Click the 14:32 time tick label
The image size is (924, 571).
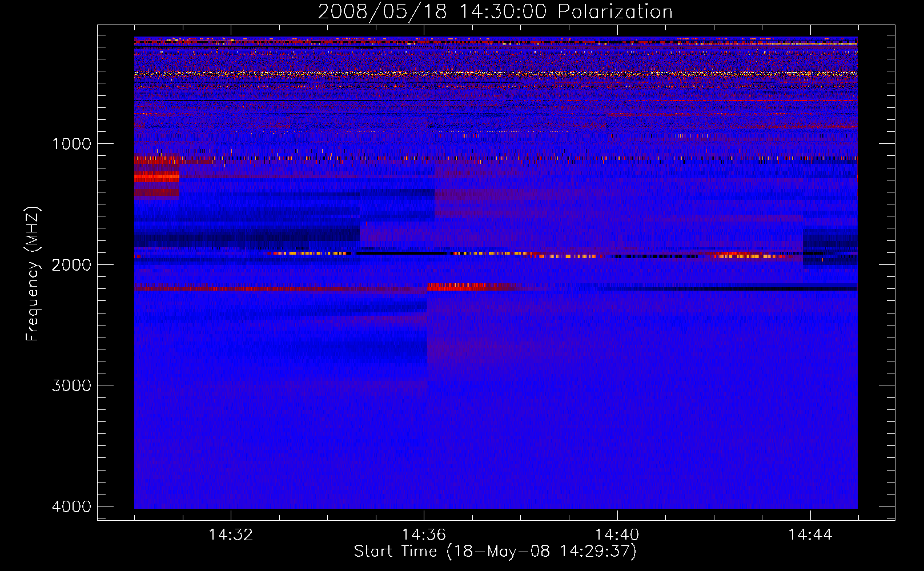pyautogui.click(x=231, y=535)
